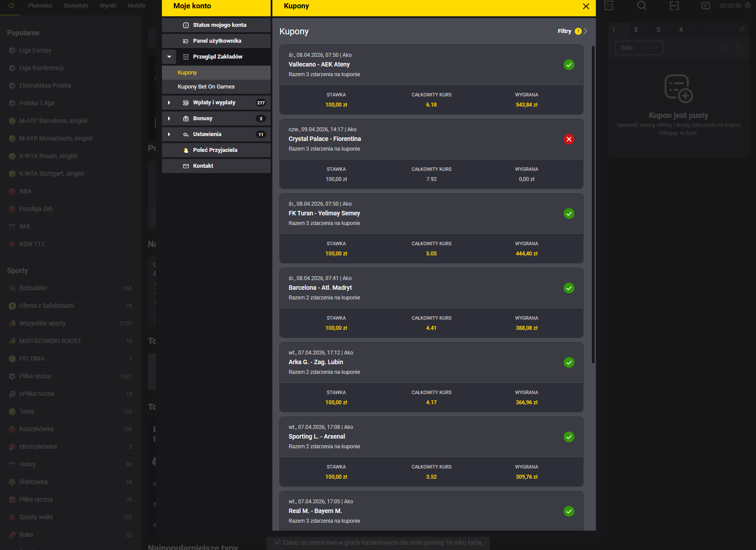Switch to betslip tab 4
Image resolution: width=756 pixels, height=550 pixels.
(681, 30)
